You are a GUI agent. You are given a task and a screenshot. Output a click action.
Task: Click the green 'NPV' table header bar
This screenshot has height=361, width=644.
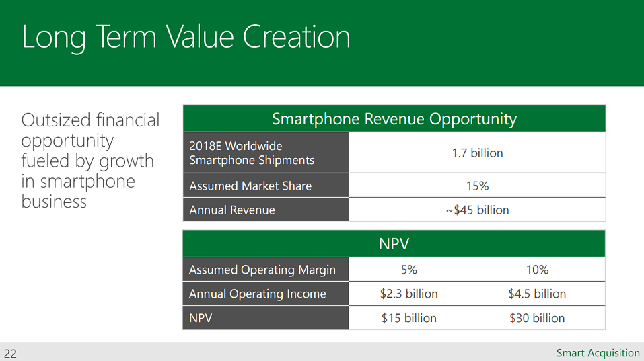point(394,243)
